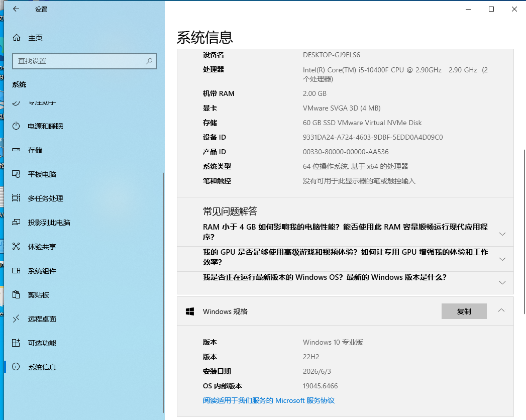Open the Microsoft 服务协议 link
Viewport: 526px width, 420px height.
coord(269,400)
